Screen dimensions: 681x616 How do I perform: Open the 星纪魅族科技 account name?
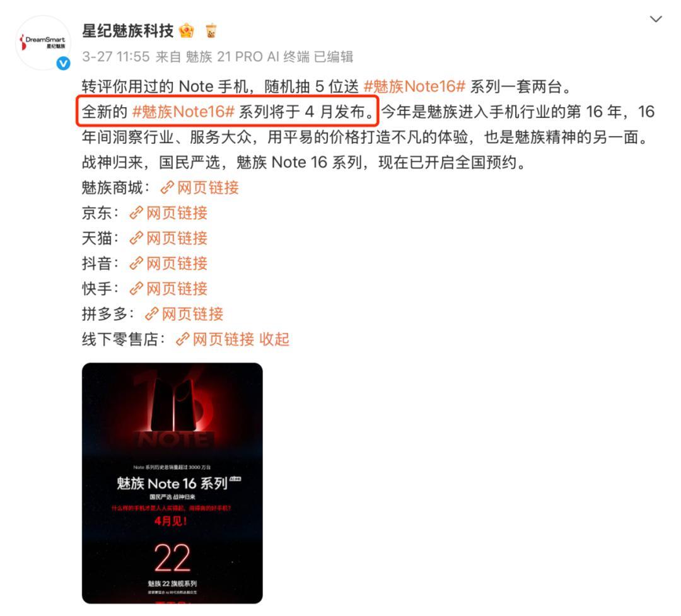click(x=127, y=31)
